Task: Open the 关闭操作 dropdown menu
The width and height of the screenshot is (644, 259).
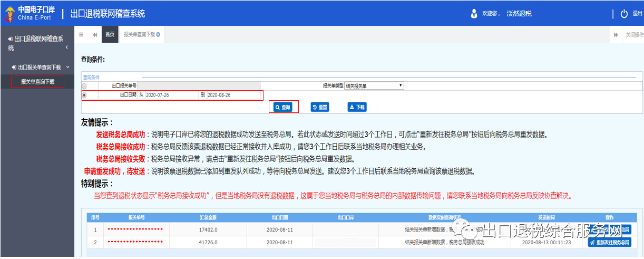Action: click(x=634, y=35)
